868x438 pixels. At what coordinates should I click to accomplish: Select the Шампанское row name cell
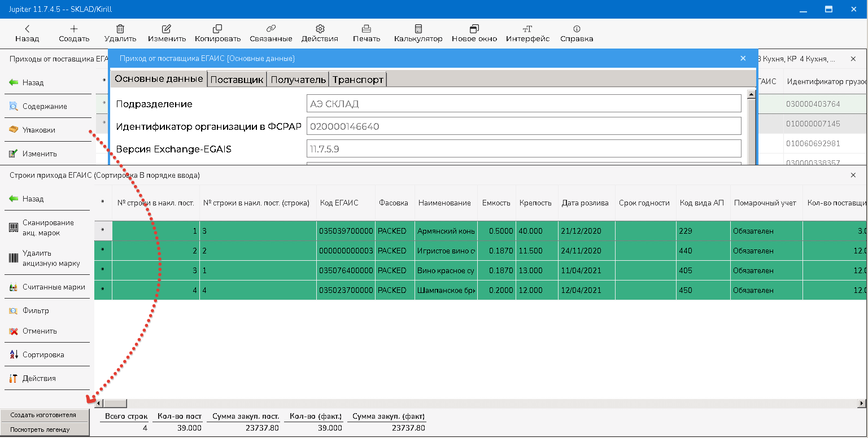point(446,290)
